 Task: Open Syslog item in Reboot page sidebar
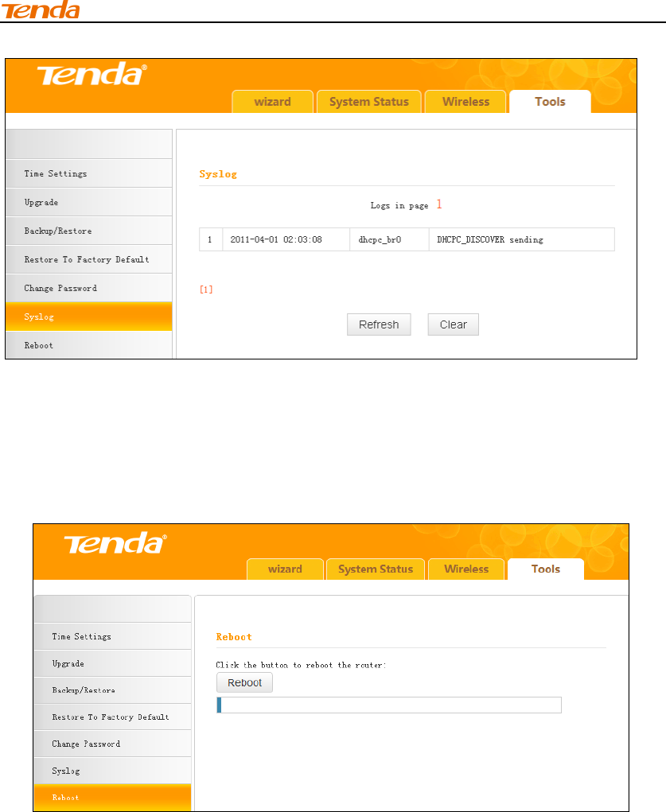tap(112, 771)
